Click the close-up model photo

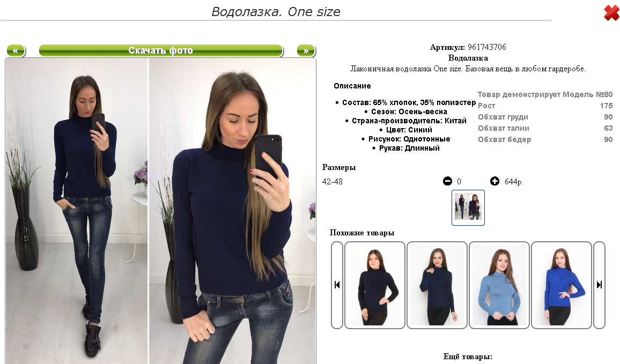233,211
